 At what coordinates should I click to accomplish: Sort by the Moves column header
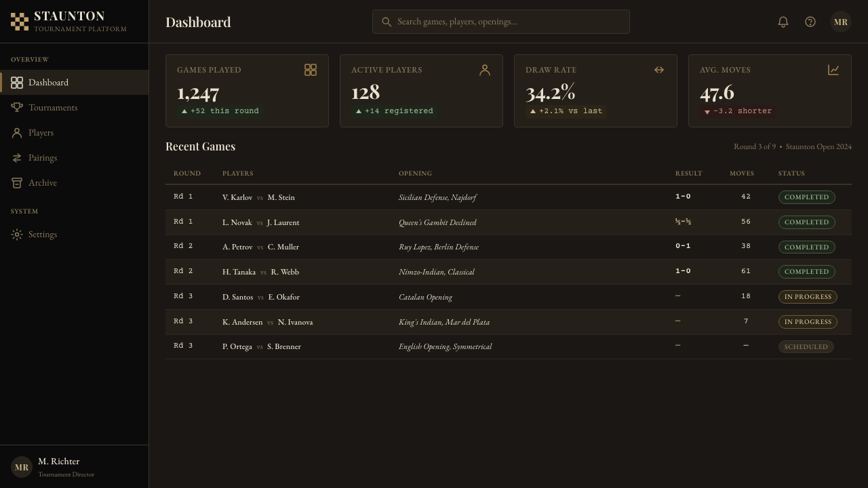coord(742,174)
